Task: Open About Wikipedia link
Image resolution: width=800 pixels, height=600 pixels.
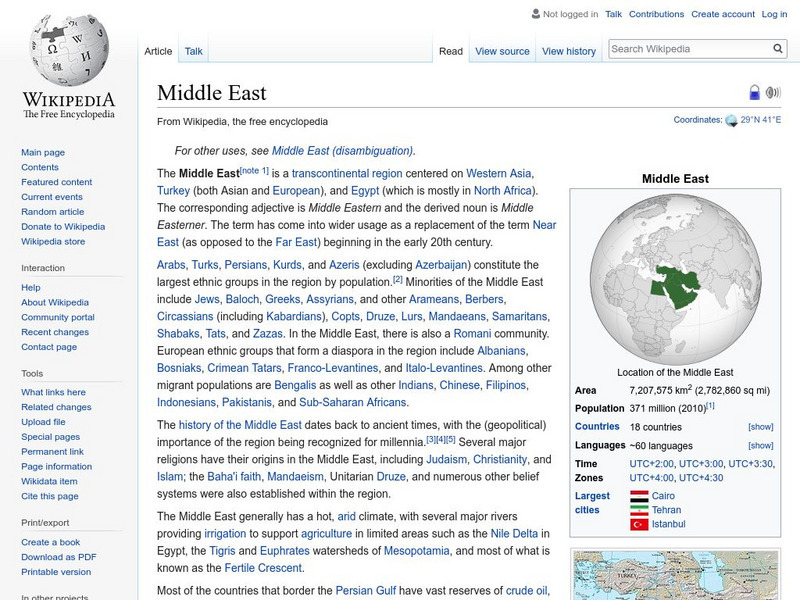Action: click(x=55, y=303)
